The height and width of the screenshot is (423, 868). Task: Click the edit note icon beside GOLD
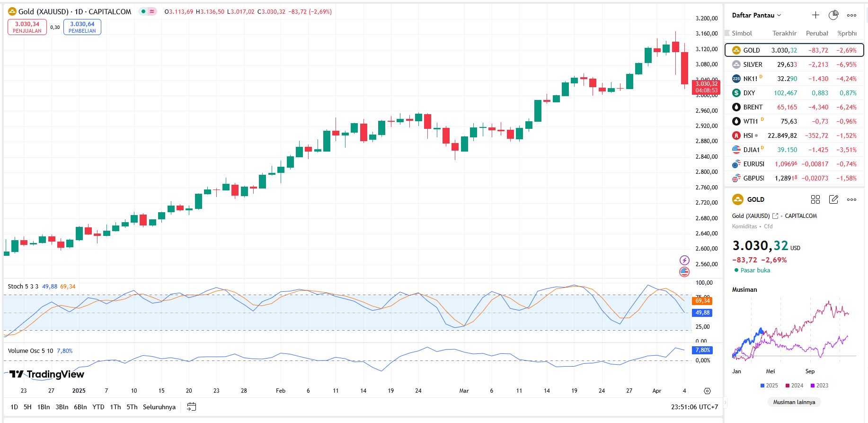[x=833, y=199]
